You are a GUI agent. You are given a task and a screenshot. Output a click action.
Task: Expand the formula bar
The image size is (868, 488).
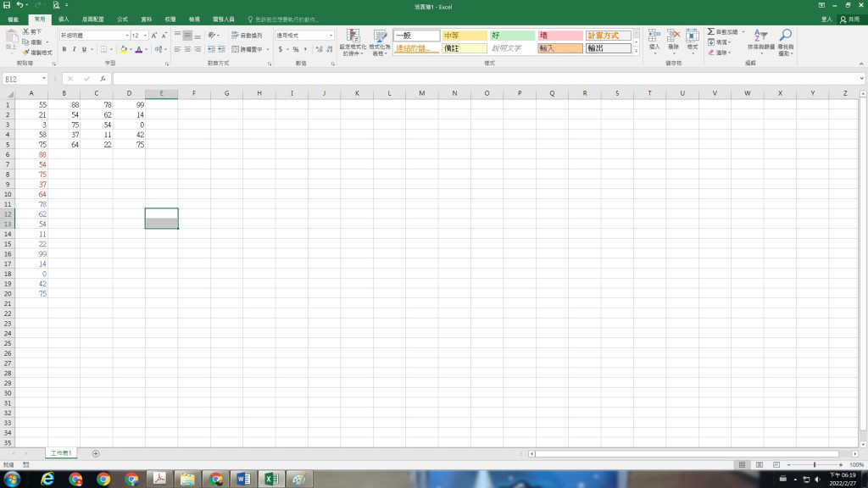tap(861, 79)
